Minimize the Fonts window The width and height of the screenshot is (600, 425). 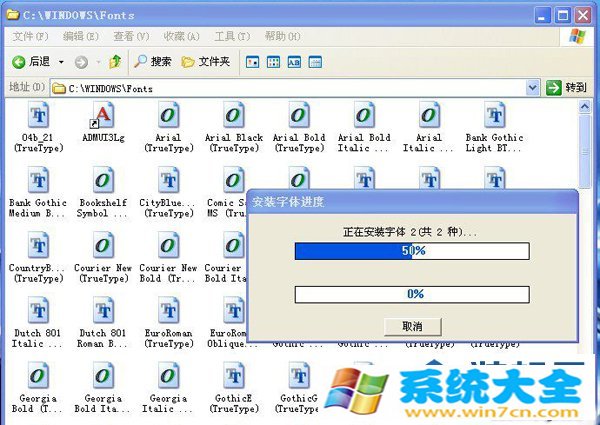click(542, 15)
